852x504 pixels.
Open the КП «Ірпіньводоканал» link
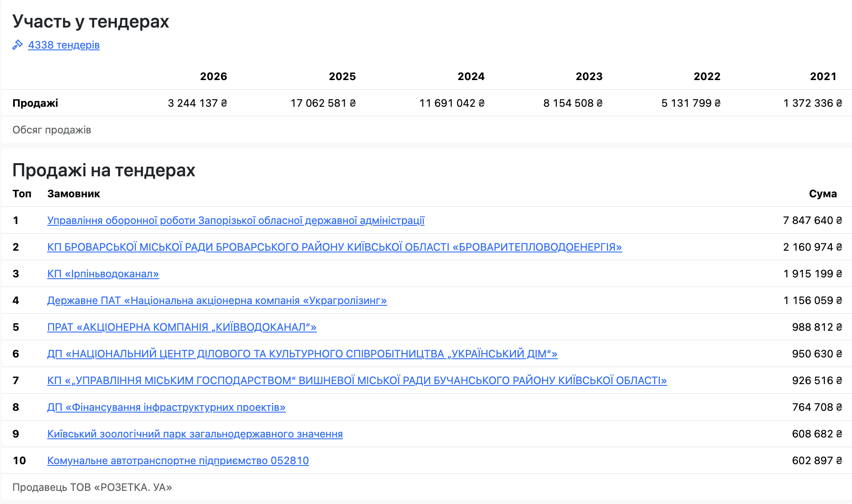point(103,274)
